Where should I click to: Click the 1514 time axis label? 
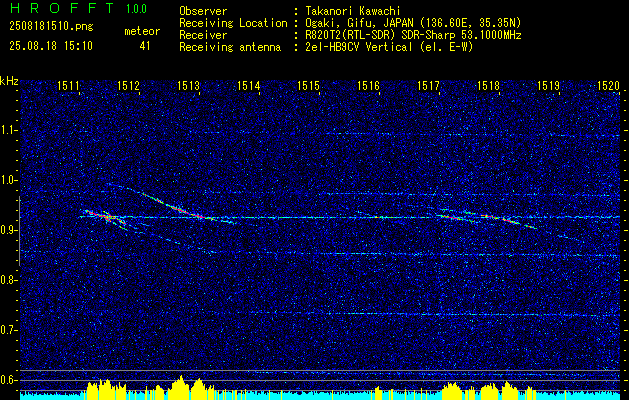coord(249,85)
